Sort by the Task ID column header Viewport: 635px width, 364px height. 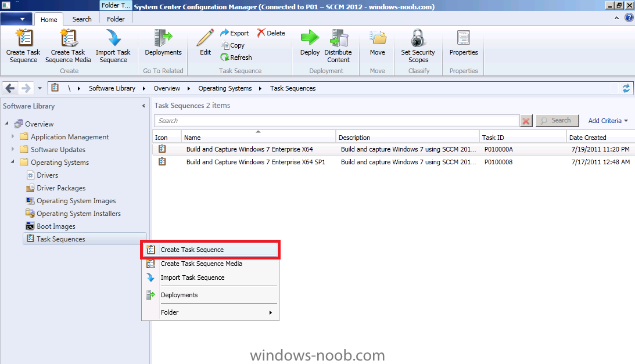pos(522,137)
